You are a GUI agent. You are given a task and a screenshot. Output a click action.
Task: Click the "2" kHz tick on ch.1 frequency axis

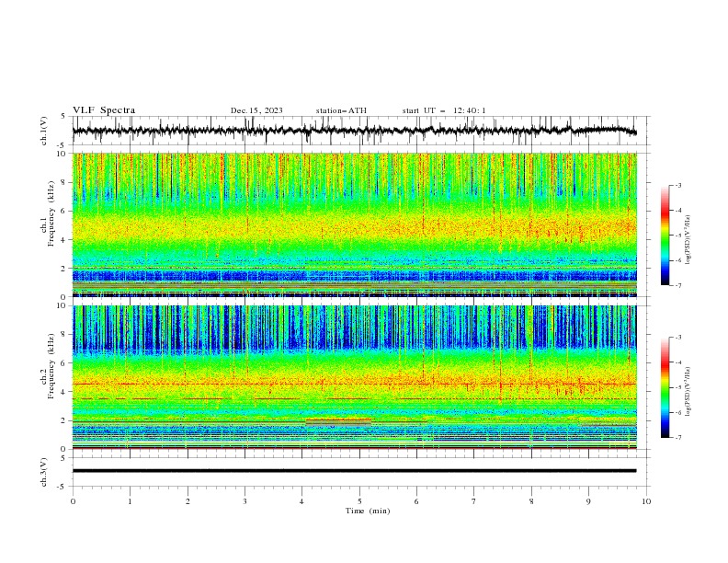click(x=63, y=269)
